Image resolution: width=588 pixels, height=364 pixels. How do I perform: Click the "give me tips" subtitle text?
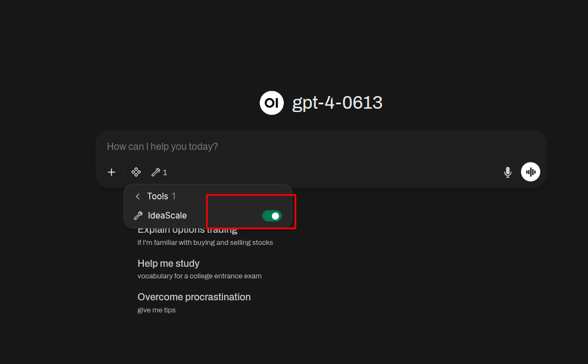(x=156, y=310)
